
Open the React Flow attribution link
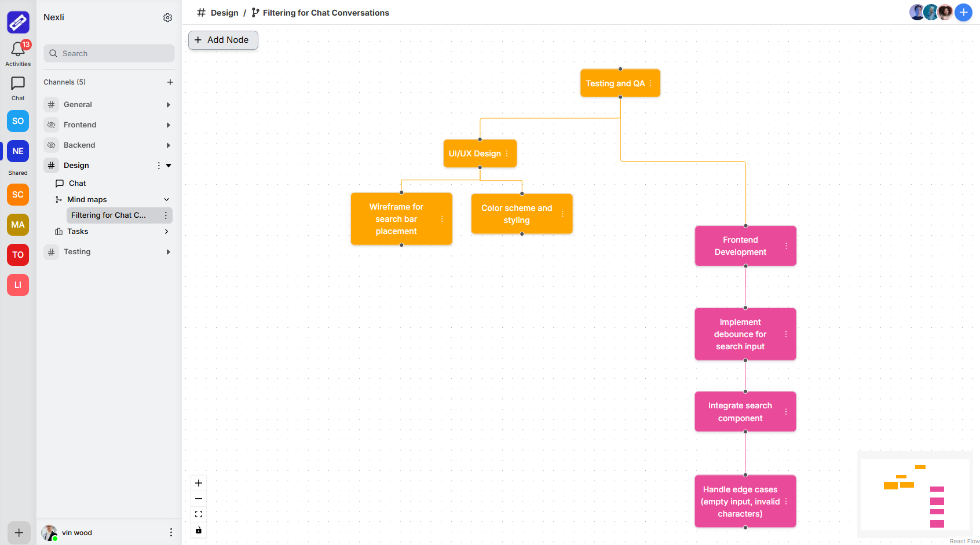964,542
